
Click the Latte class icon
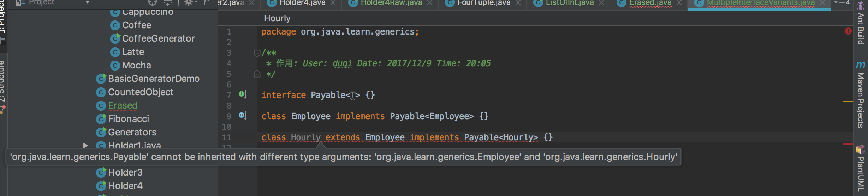pos(115,52)
